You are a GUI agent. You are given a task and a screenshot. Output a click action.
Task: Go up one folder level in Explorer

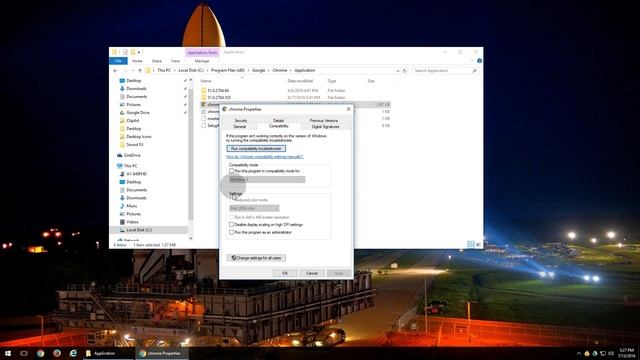[140, 71]
